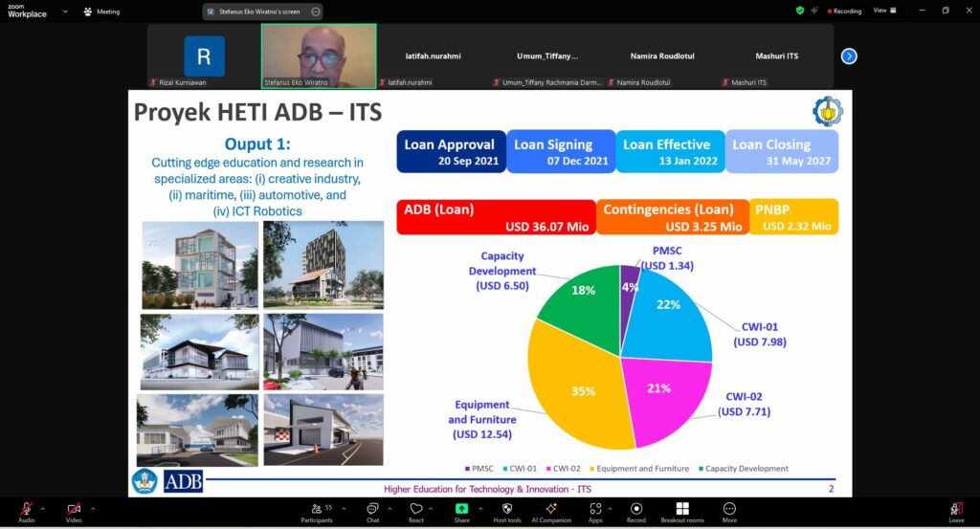Launch the AI Companion
Screen dimensions: 980x529
551,511
